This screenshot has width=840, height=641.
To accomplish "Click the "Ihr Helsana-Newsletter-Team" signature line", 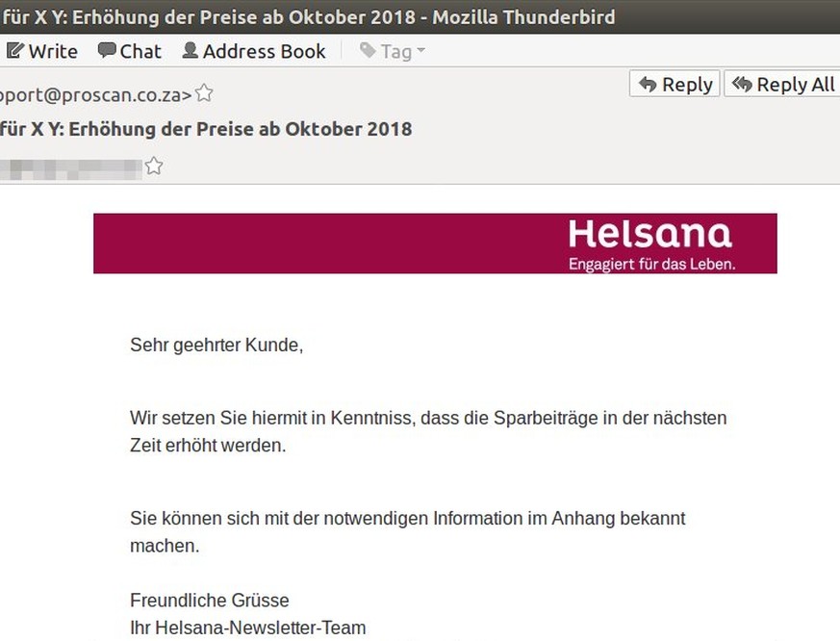I will point(248,628).
